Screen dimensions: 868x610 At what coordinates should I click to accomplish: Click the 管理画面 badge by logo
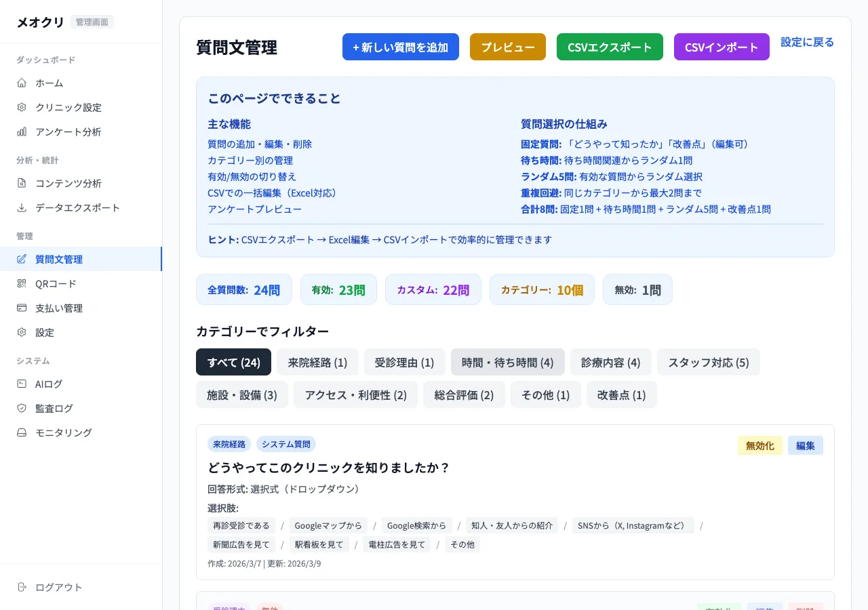pos(92,22)
